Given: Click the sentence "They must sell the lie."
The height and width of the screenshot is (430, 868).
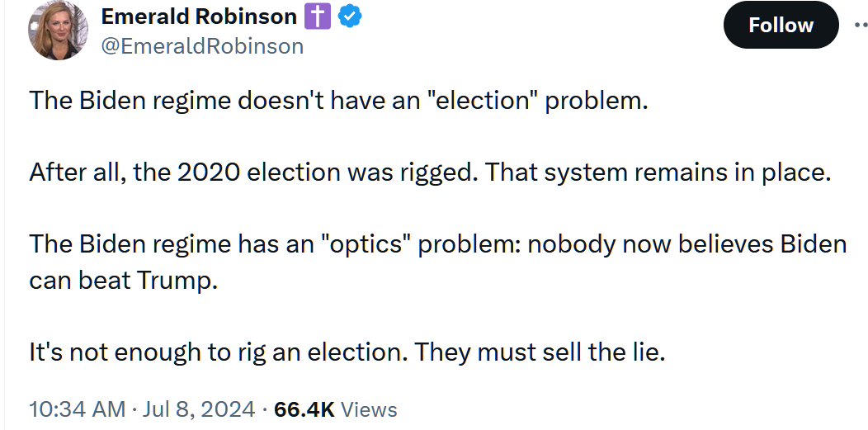Looking at the screenshot, I should (540, 352).
